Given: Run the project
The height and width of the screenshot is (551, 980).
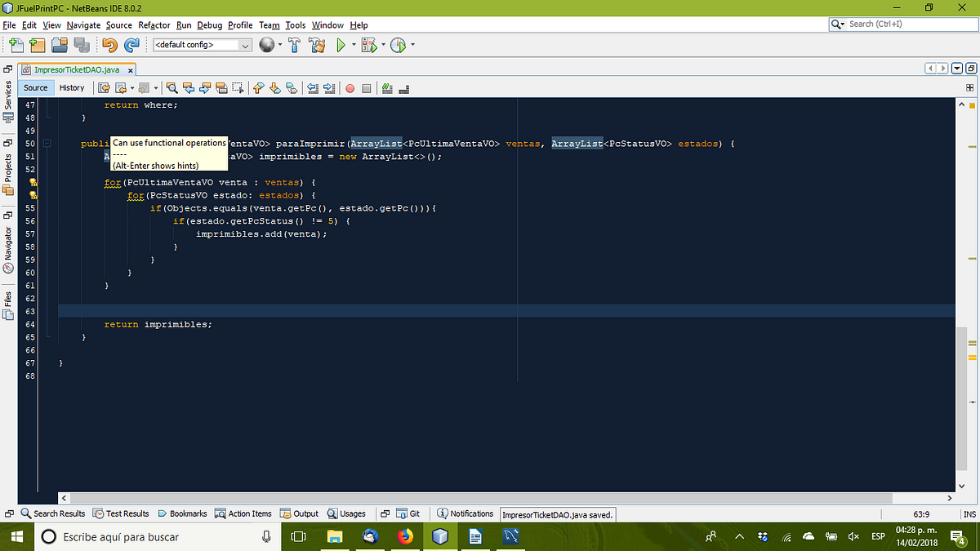Looking at the screenshot, I should click(341, 45).
